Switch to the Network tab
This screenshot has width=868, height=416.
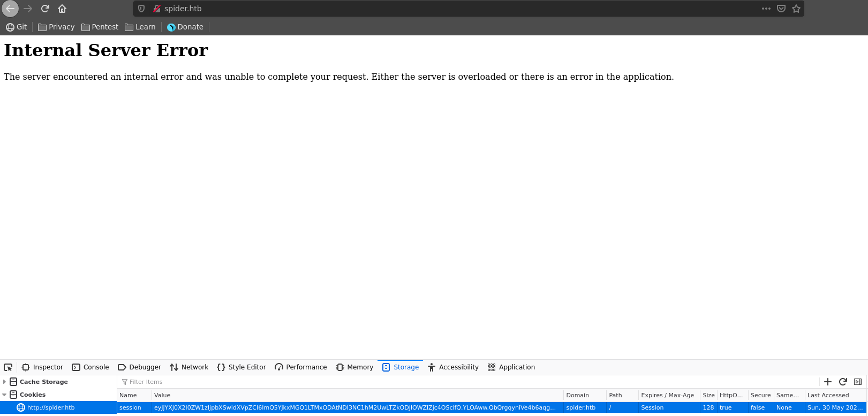pos(189,367)
